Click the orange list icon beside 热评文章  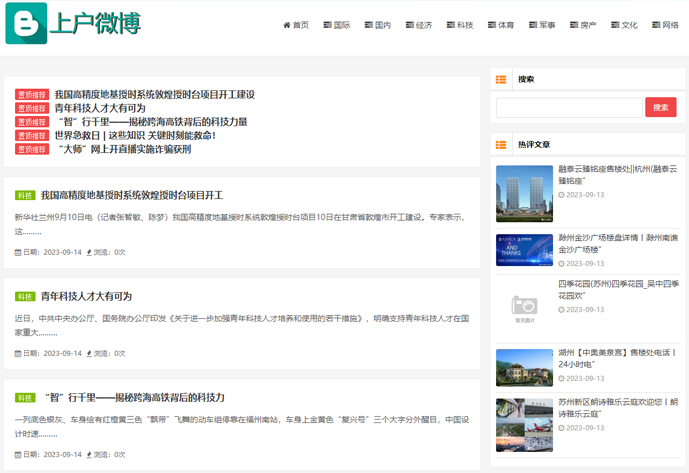click(x=501, y=144)
